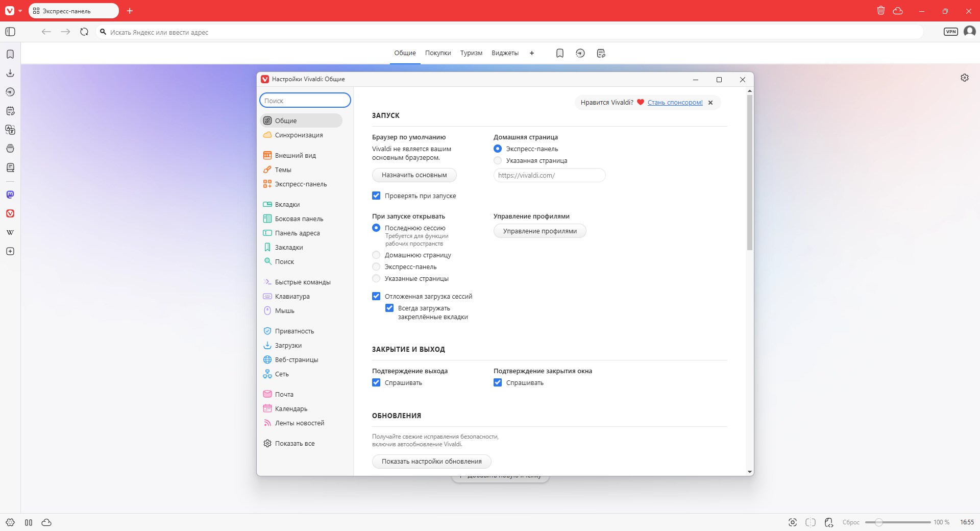Open 'Приватность' settings section
Image resolution: width=980 pixels, height=531 pixels.
tap(295, 331)
